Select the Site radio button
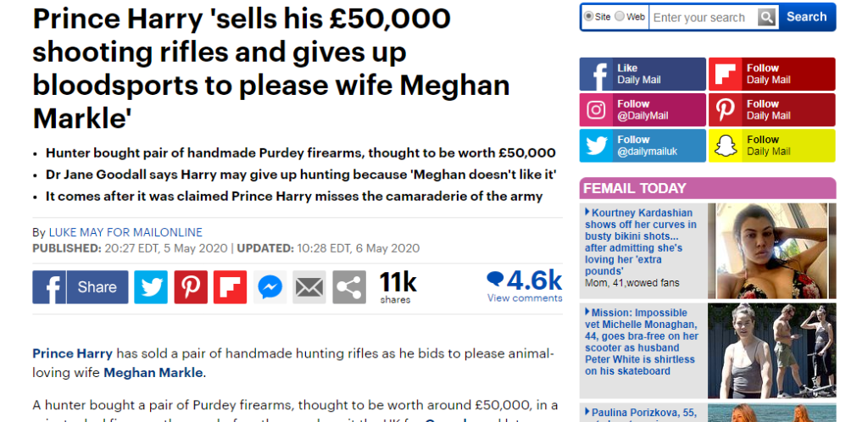 tap(588, 17)
